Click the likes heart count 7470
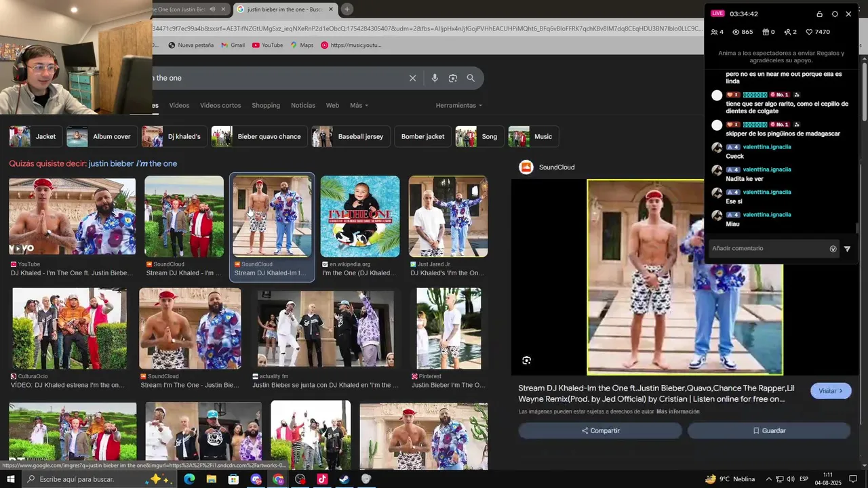The width and height of the screenshot is (868, 488). (817, 32)
